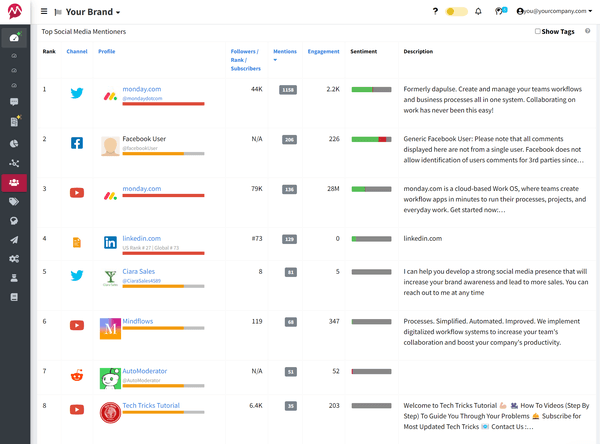
Task: Open the user stamp sidebar icon
Action: (x=14, y=278)
